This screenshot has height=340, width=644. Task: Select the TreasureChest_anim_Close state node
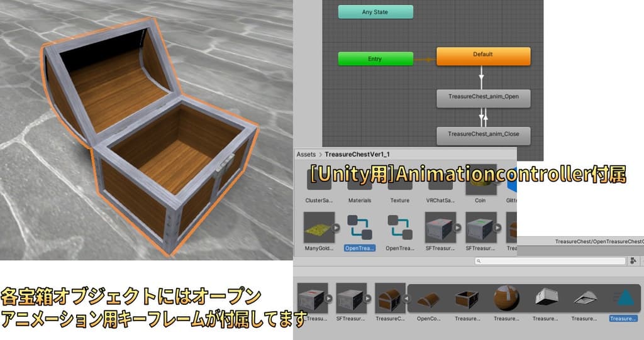[483, 136]
